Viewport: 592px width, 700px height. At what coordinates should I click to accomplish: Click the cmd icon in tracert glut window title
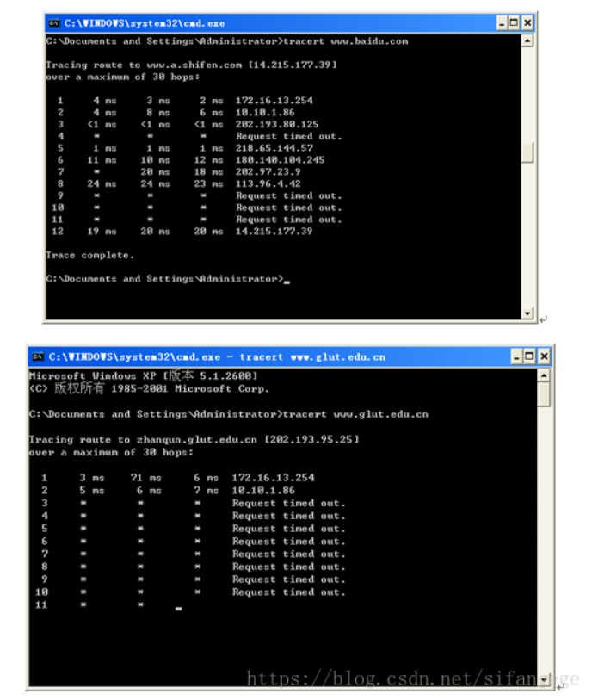click(x=38, y=356)
